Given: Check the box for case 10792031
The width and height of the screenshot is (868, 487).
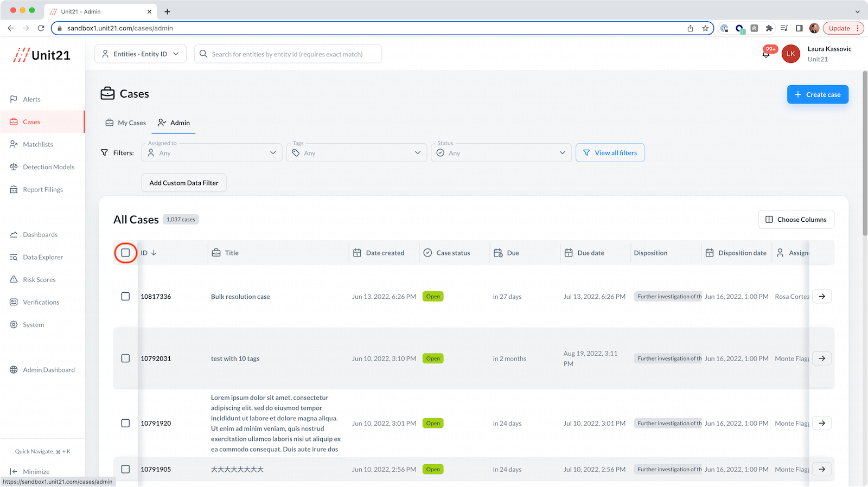Looking at the screenshot, I should [125, 358].
